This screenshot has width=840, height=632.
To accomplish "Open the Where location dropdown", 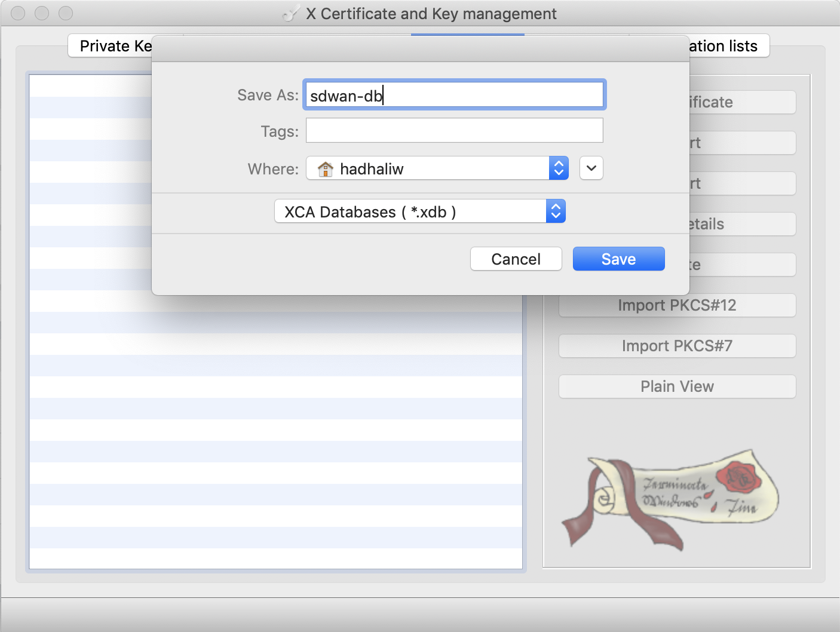I will (436, 168).
